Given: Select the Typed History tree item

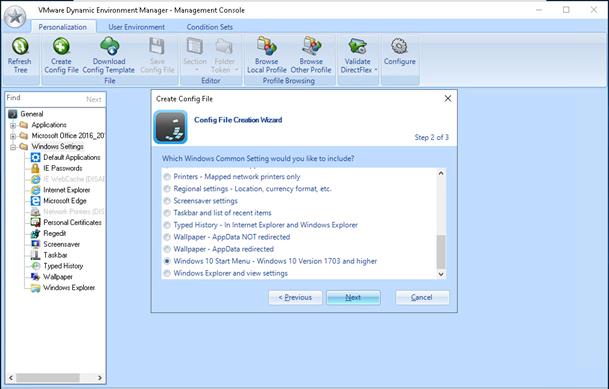Looking at the screenshot, I should [x=57, y=266].
